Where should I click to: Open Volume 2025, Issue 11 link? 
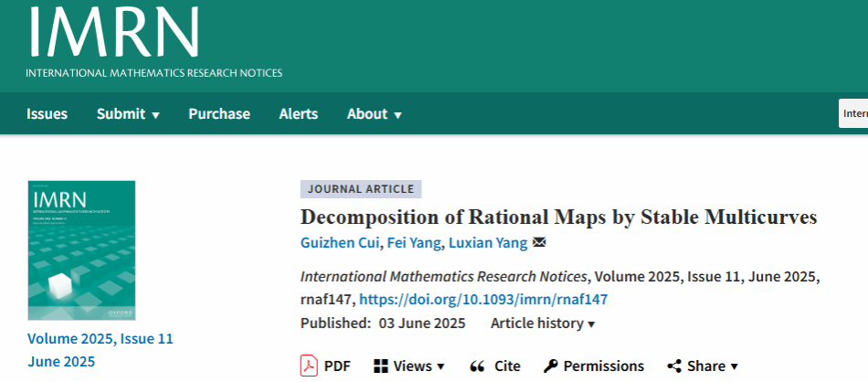(101, 339)
